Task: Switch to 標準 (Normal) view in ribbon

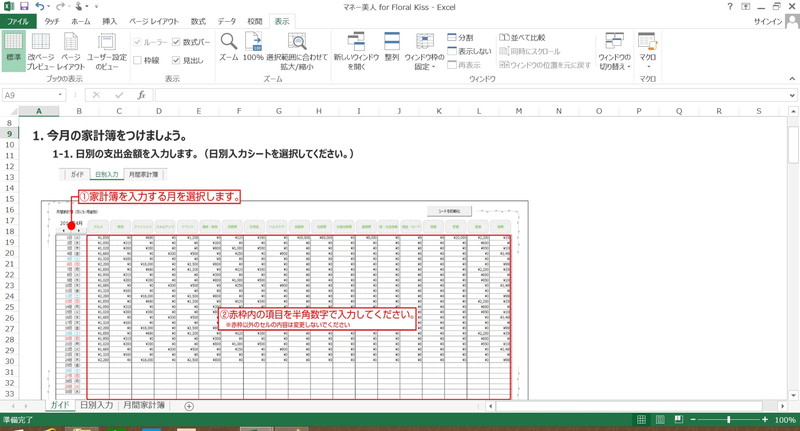Action: coord(13,49)
